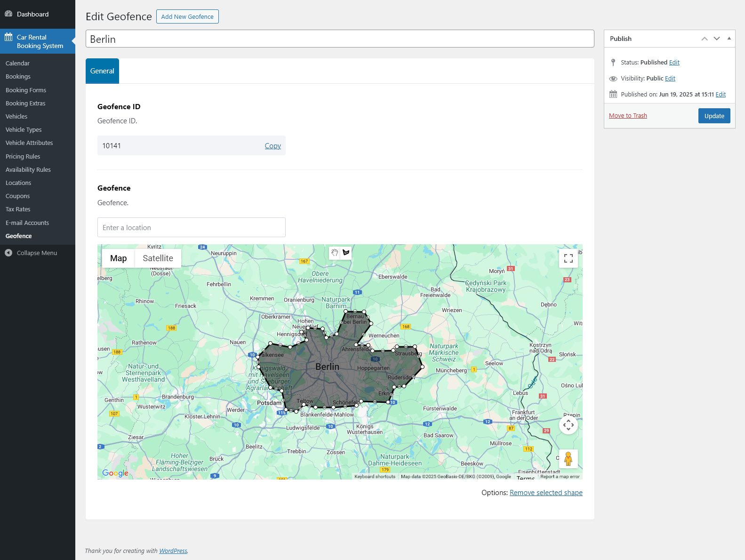Click Add New Geofence button
The height and width of the screenshot is (560, 745).
click(x=187, y=16)
